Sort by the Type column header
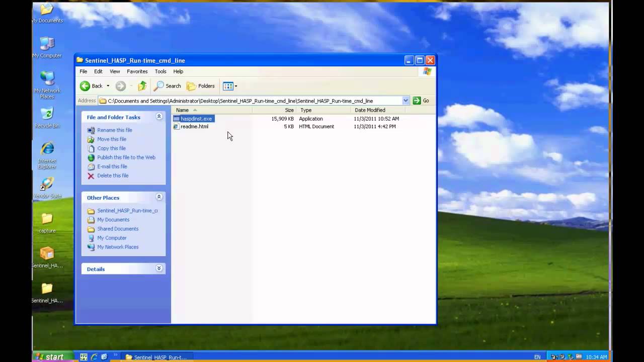 pos(323,110)
